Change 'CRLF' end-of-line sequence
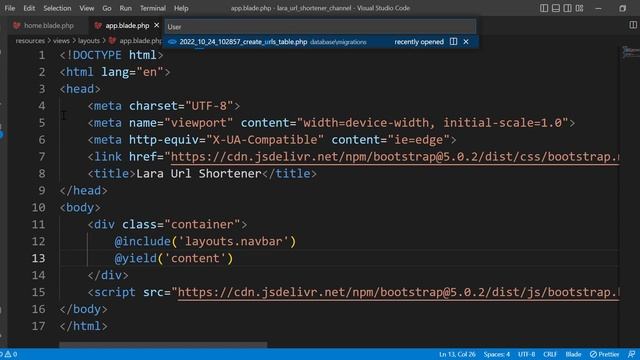Viewport: 640px width, 360px height. coord(550,354)
